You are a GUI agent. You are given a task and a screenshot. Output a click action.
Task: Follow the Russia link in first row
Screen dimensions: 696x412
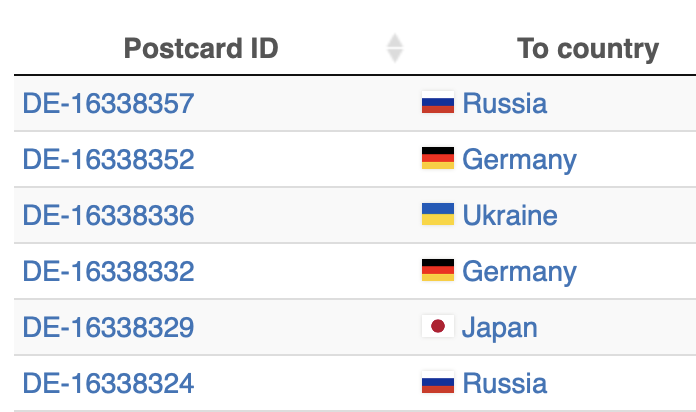(504, 103)
